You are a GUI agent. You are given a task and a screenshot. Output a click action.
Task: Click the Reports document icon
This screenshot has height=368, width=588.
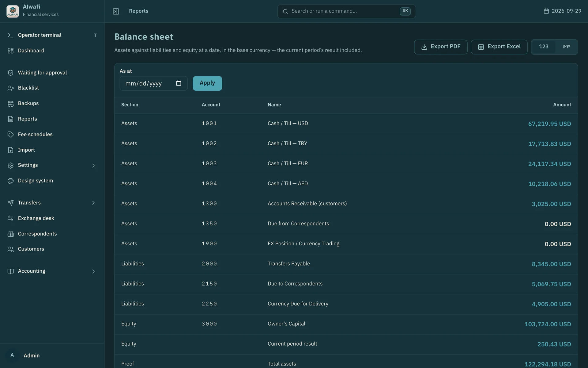pyautogui.click(x=10, y=119)
